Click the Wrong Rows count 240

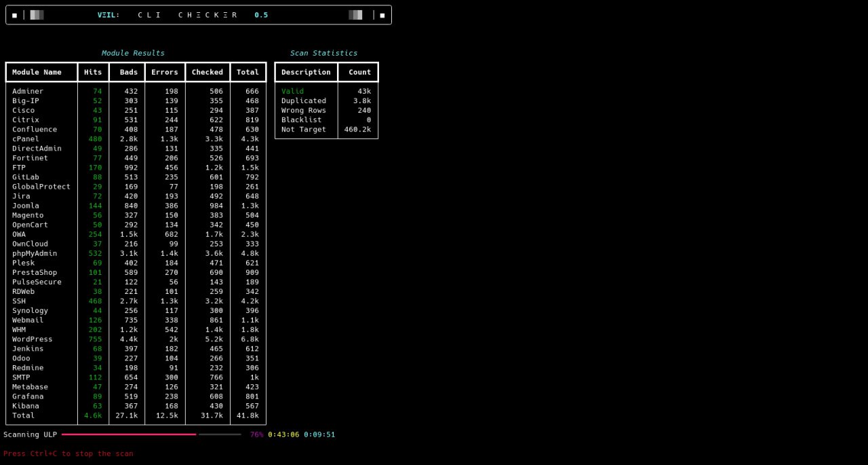[x=364, y=110]
